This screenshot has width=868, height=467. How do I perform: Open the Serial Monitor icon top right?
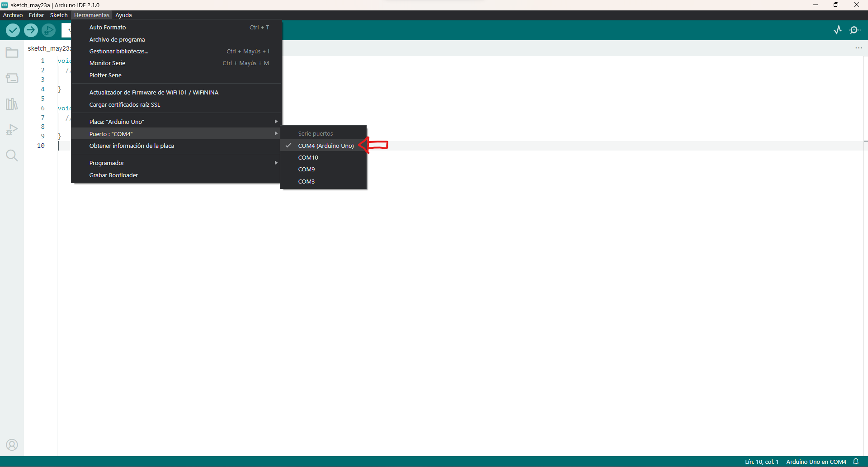click(x=854, y=30)
